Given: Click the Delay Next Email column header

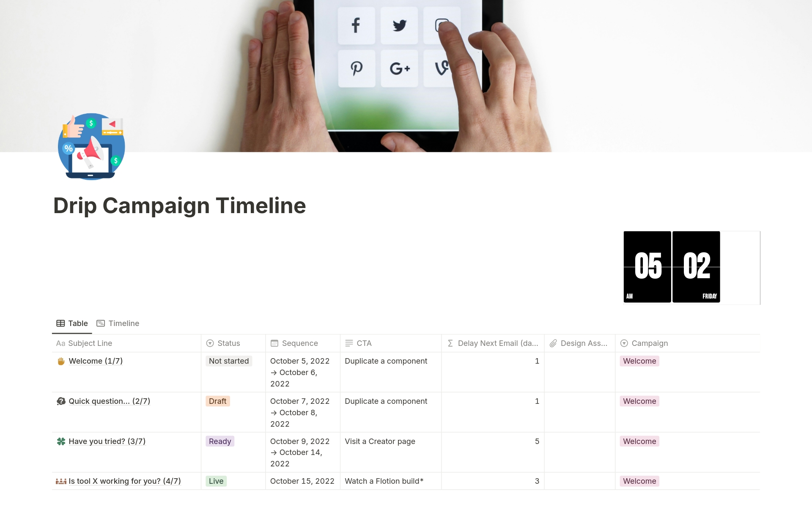Looking at the screenshot, I should [x=493, y=343].
